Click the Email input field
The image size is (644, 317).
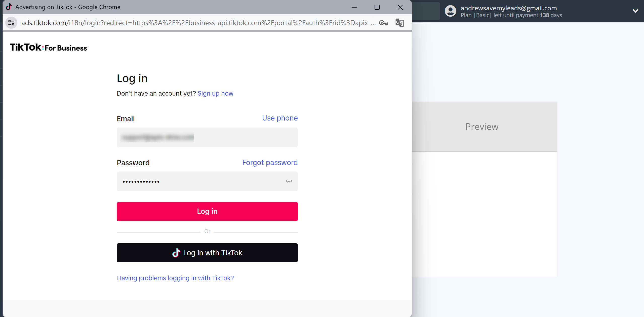click(x=207, y=137)
